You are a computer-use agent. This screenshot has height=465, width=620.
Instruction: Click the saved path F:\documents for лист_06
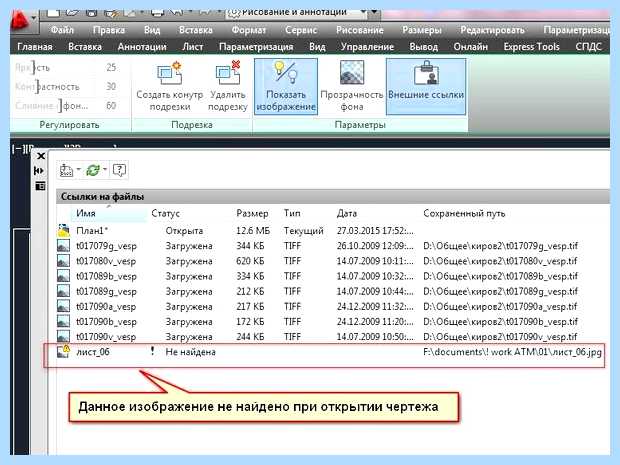512,352
